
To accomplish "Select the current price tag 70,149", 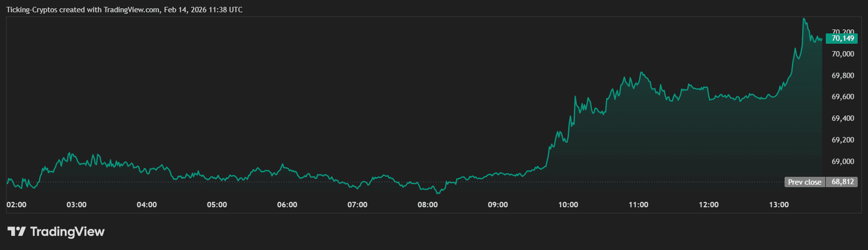I will coord(842,38).
